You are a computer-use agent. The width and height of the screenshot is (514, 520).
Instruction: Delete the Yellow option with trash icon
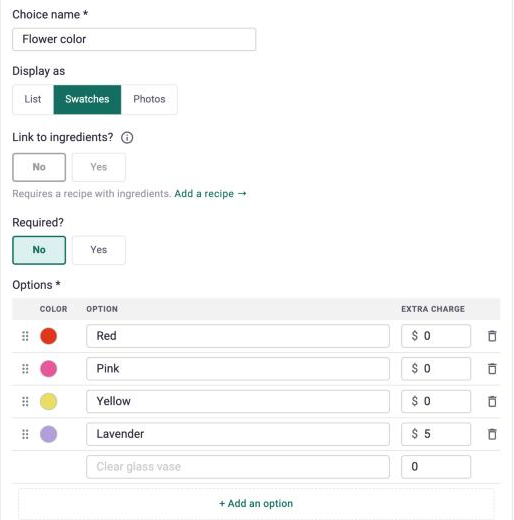click(x=492, y=401)
